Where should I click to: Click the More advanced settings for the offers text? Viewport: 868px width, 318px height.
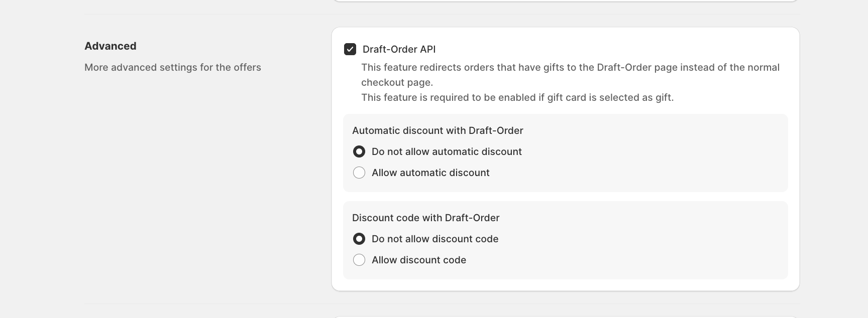tap(173, 67)
